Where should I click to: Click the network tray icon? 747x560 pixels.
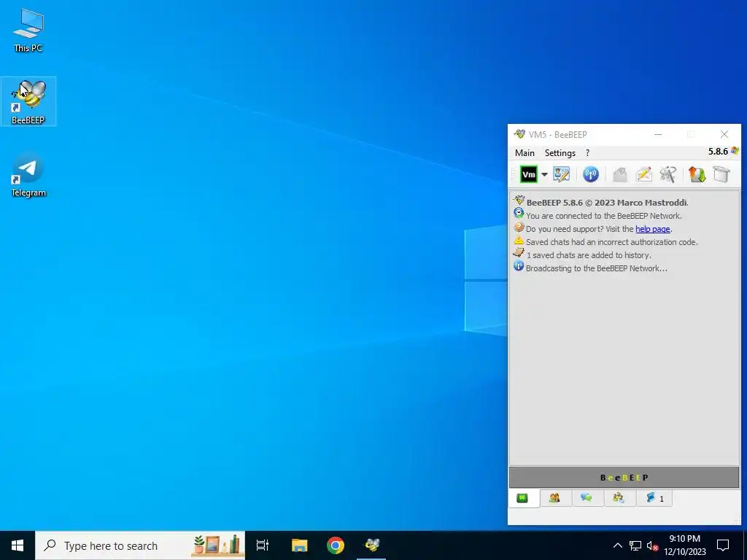click(x=635, y=545)
